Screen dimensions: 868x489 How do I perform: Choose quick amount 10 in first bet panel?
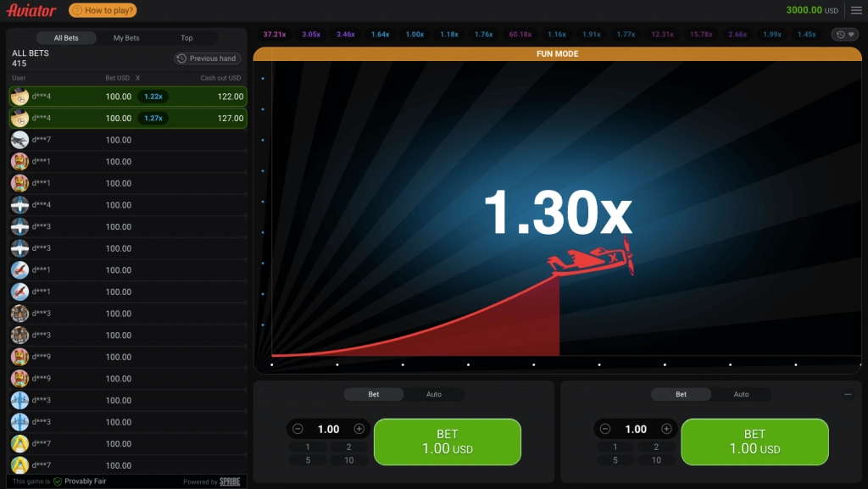349,460
